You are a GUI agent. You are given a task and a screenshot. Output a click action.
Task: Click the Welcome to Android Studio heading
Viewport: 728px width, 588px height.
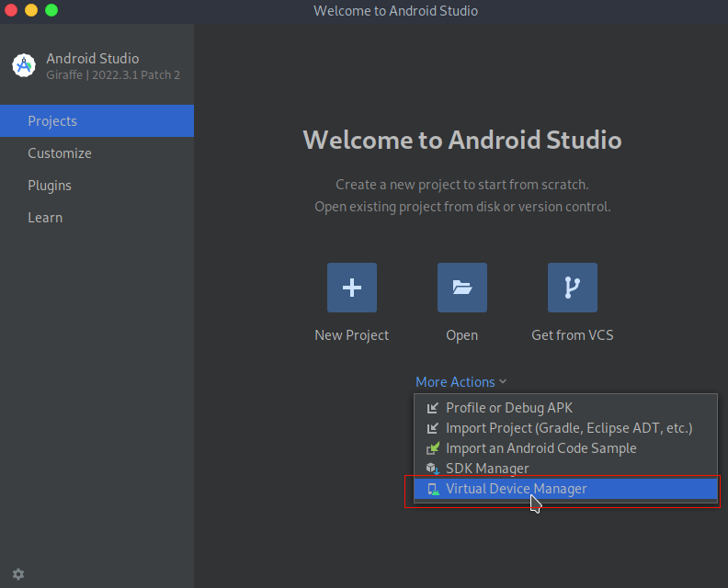coord(462,140)
